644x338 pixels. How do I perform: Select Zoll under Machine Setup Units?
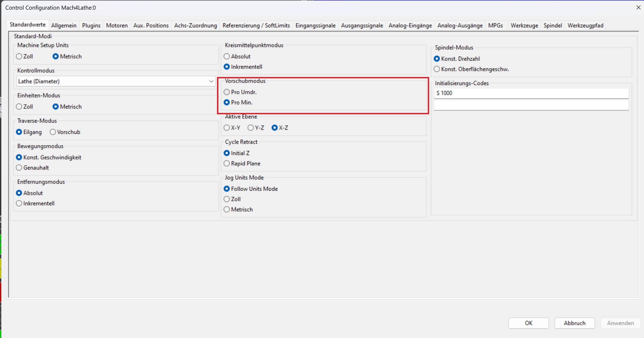click(24, 56)
